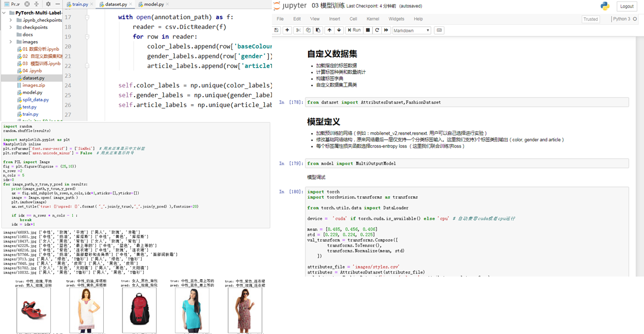Open the Project view selector in PyCharm
This screenshot has width=644, height=334.
(12, 4)
